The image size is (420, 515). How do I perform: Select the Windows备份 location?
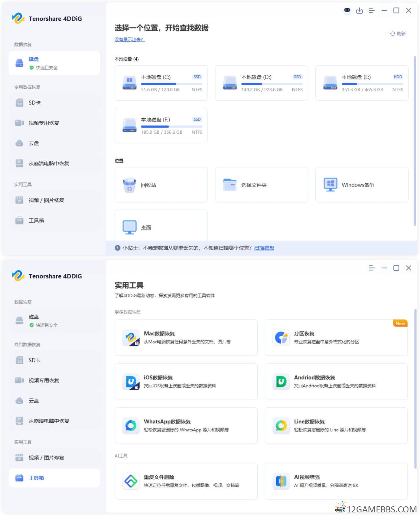point(362,185)
